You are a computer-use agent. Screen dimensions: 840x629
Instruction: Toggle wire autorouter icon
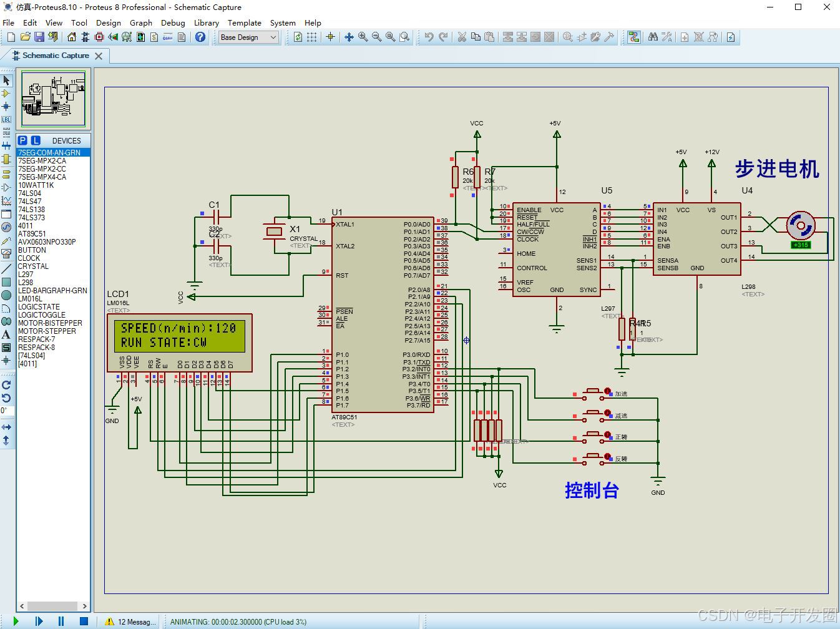[x=634, y=37]
